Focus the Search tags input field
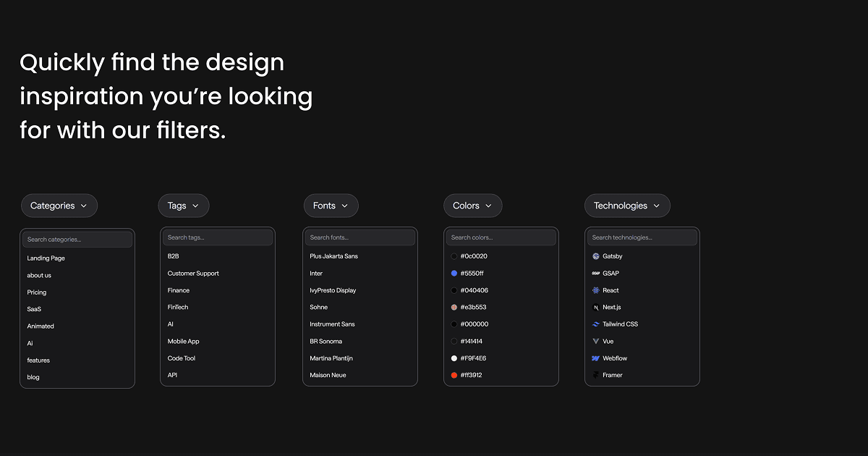This screenshot has width=868, height=456. 217,237
